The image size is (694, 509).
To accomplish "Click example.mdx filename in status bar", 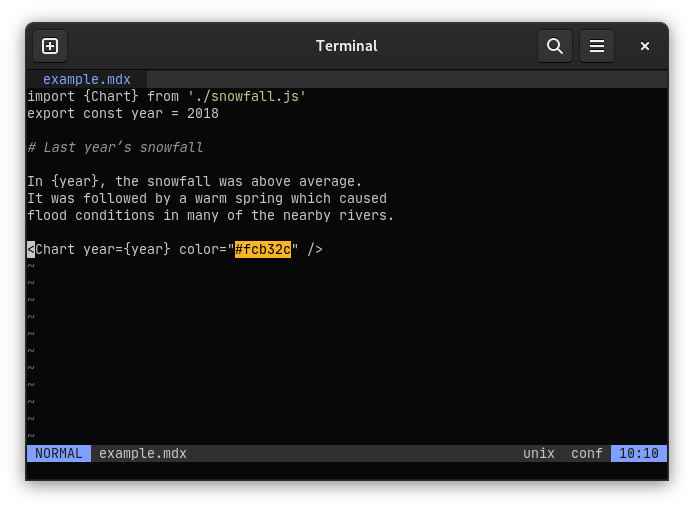I will (143, 453).
